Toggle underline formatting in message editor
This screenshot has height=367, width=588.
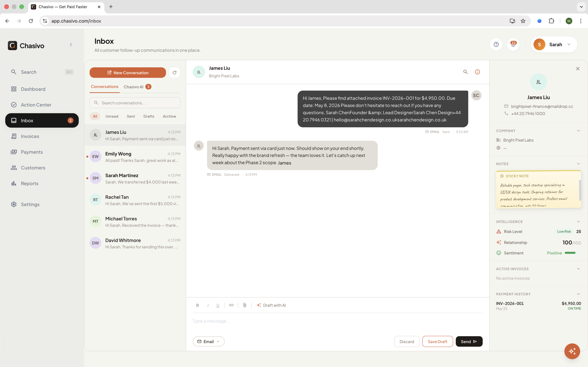pos(218,305)
